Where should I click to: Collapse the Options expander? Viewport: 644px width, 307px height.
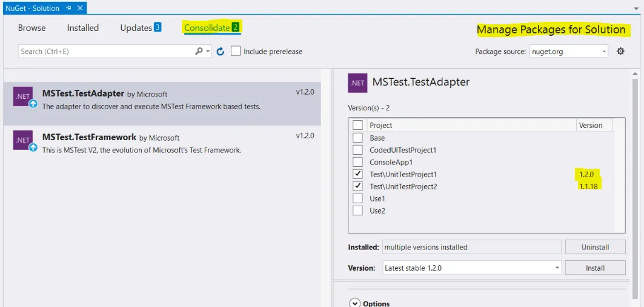354,304
